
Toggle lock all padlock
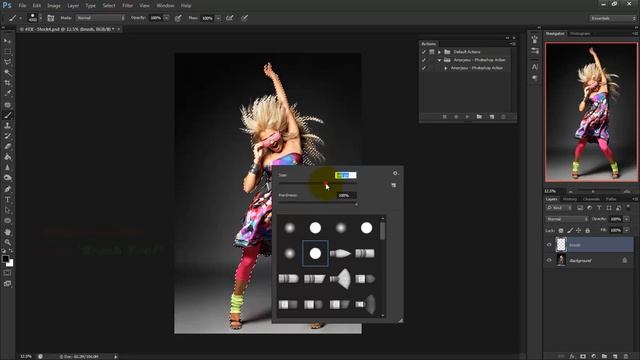pos(587,231)
